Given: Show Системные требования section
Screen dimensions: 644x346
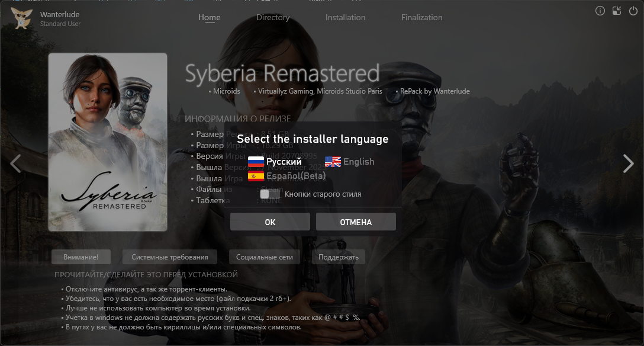Looking at the screenshot, I should 170,257.
